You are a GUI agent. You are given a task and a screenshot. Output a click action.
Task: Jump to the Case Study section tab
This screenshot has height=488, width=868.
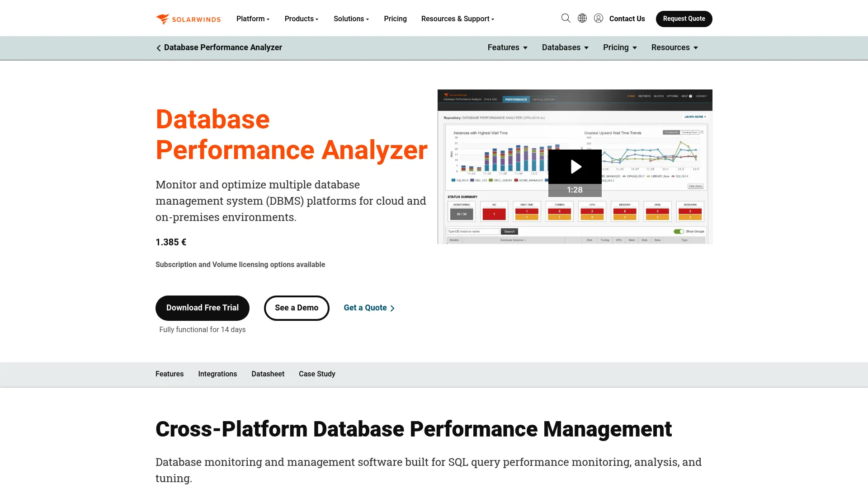tap(317, 374)
